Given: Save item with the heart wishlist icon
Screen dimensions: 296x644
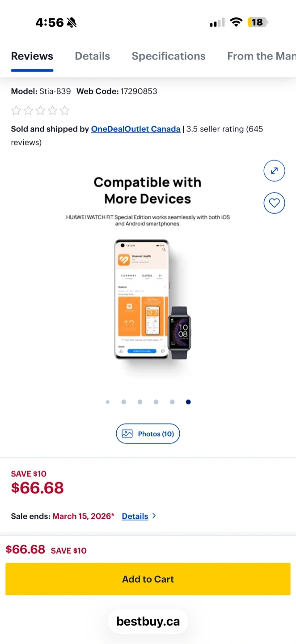Looking at the screenshot, I should coord(274,203).
